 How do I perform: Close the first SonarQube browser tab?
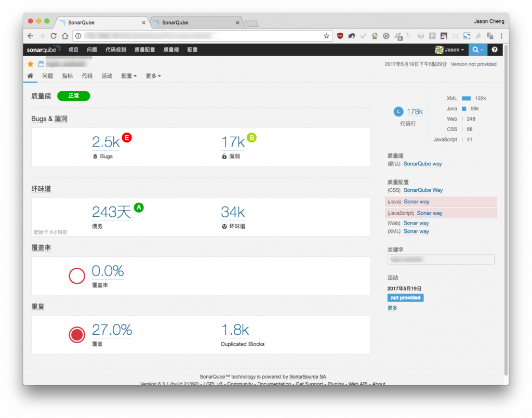click(143, 22)
